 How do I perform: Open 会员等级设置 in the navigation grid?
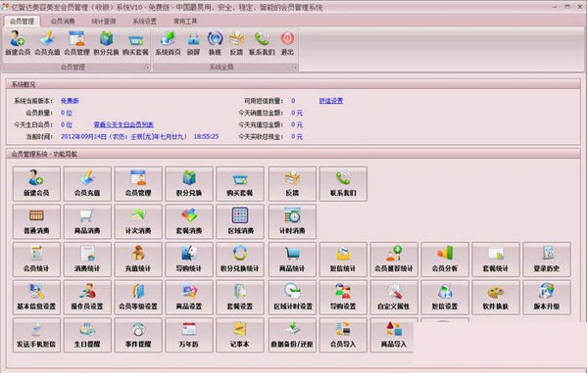tap(138, 298)
